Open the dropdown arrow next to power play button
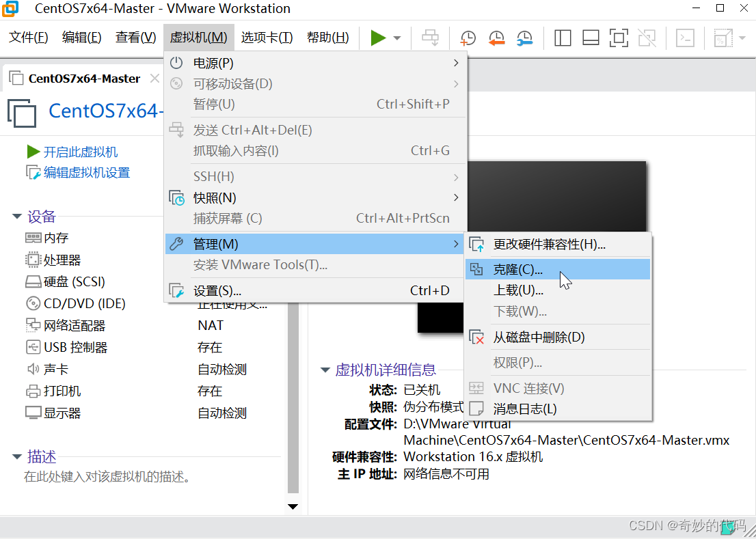This screenshot has height=539, width=756. point(397,38)
